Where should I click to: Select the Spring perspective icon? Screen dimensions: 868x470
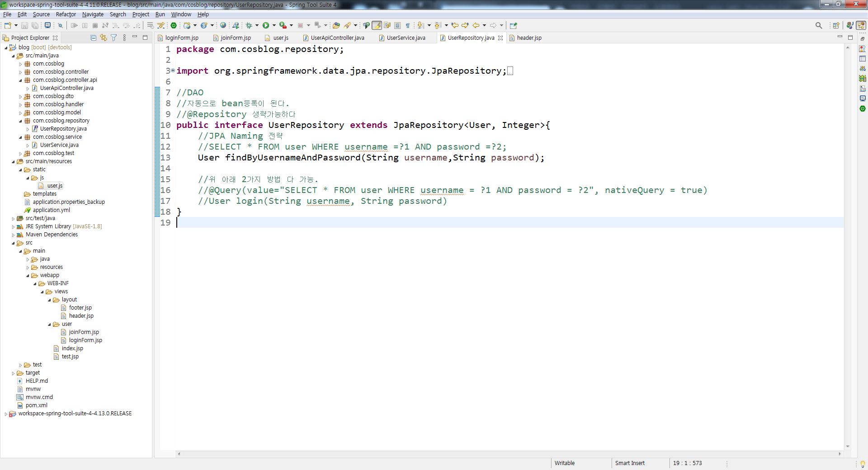coord(861,25)
